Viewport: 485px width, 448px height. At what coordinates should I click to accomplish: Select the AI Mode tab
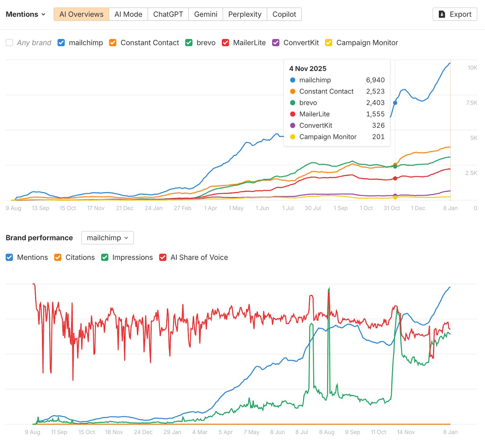(x=128, y=14)
